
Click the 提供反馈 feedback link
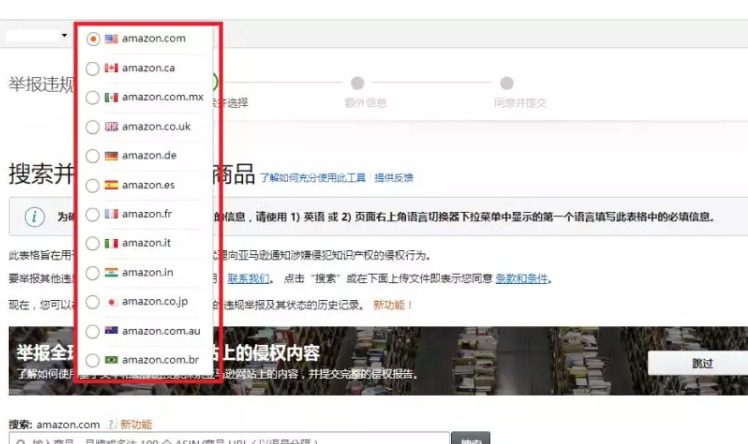393,178
